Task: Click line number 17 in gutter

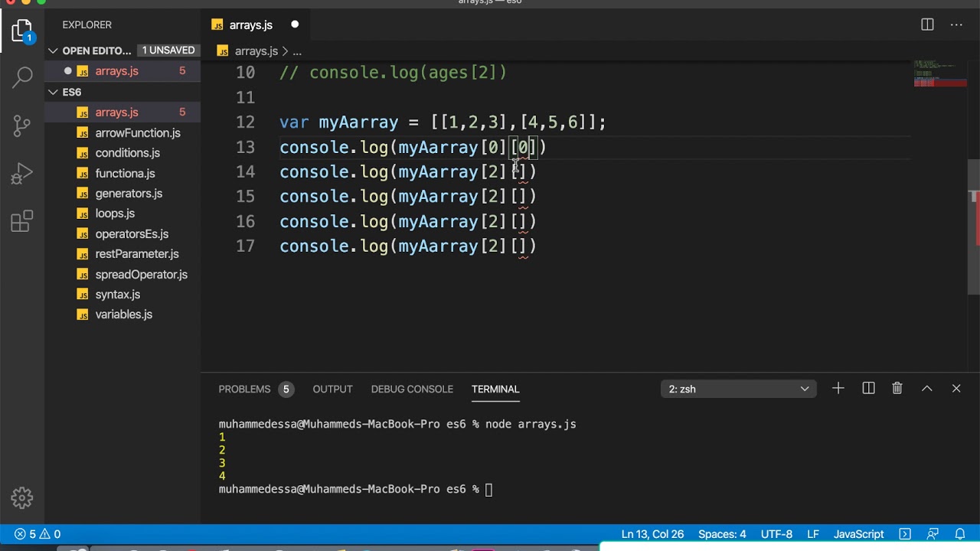Action: coord(245,246)
